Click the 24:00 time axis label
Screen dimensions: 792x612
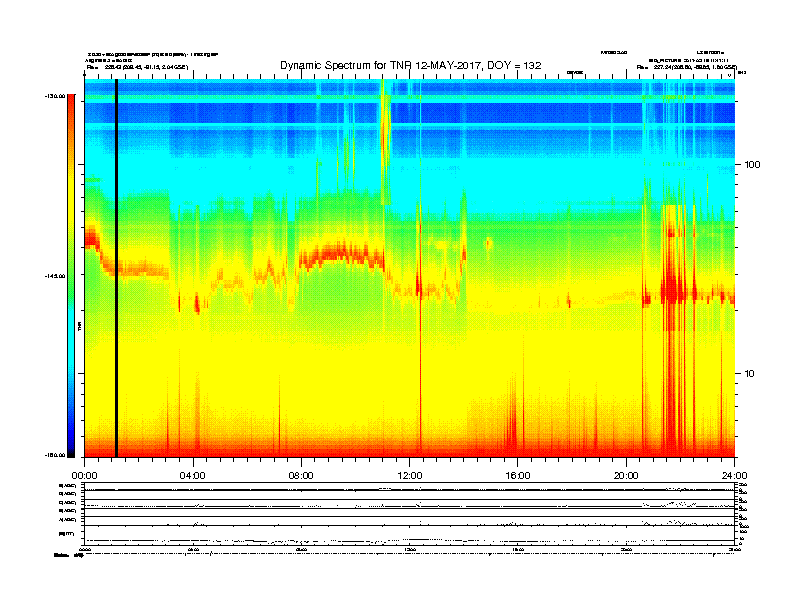(x=734, y=476)
